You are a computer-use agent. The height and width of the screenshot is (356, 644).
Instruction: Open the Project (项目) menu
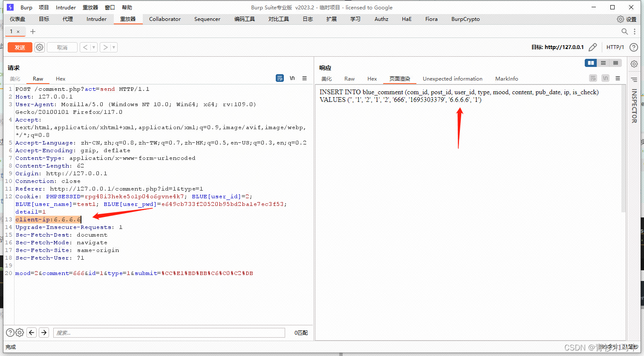pos(44,7)
